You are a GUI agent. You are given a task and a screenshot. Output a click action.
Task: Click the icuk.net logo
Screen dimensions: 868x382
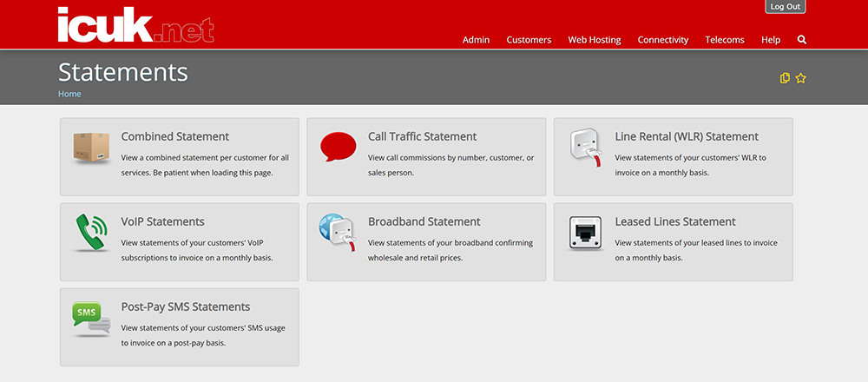[x=135, y=25]
